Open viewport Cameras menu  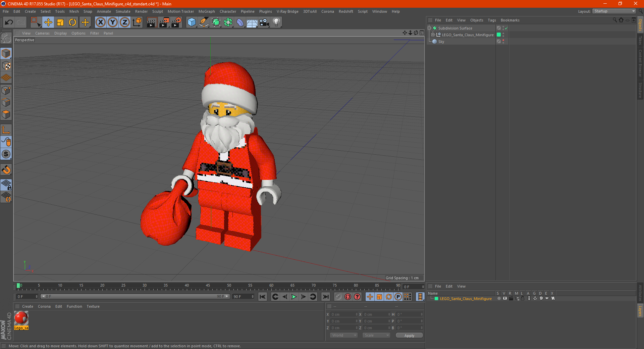coord(42,33)
